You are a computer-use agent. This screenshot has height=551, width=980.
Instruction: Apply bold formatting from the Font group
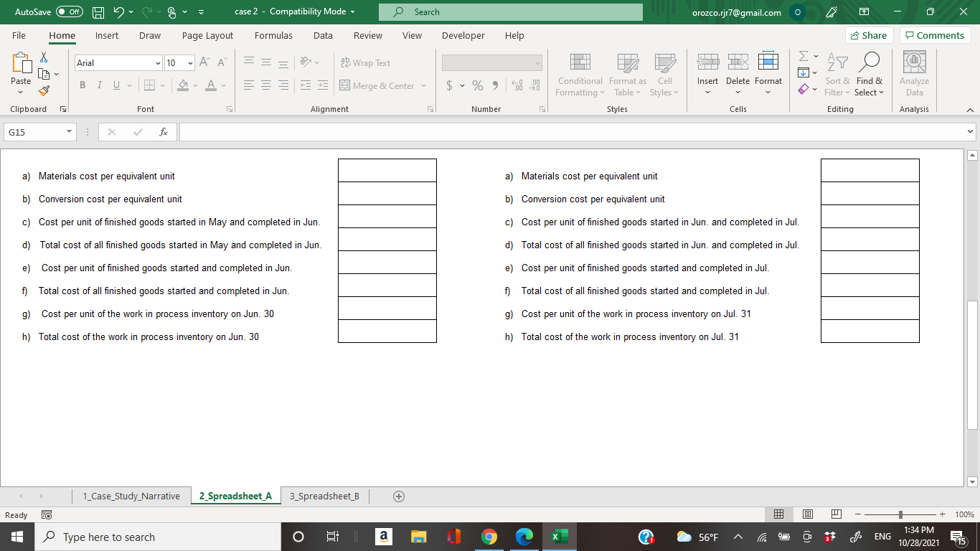82,85
